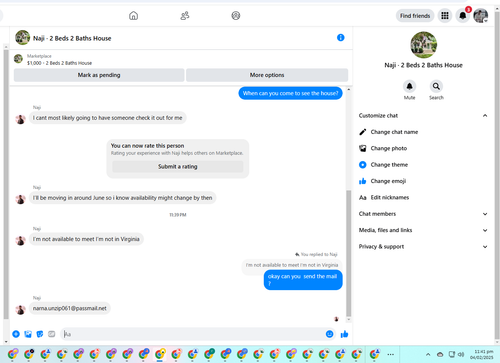Click the chat message list scrollbar

tap(349, 253)
